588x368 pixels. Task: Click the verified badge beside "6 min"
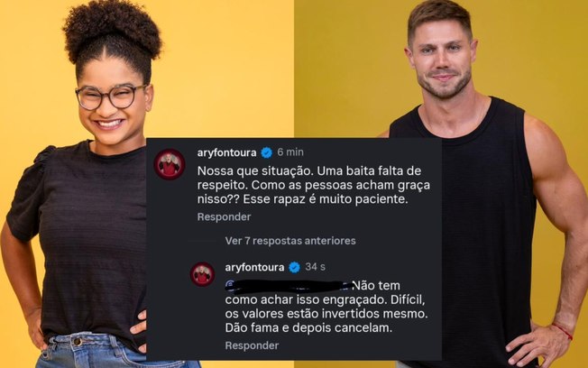267,152
